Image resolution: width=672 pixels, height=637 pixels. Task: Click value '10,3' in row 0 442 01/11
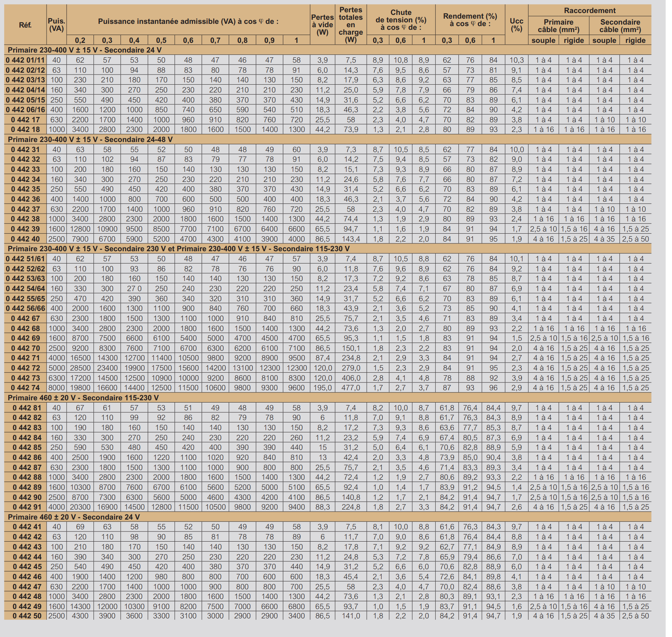point(517,60)
